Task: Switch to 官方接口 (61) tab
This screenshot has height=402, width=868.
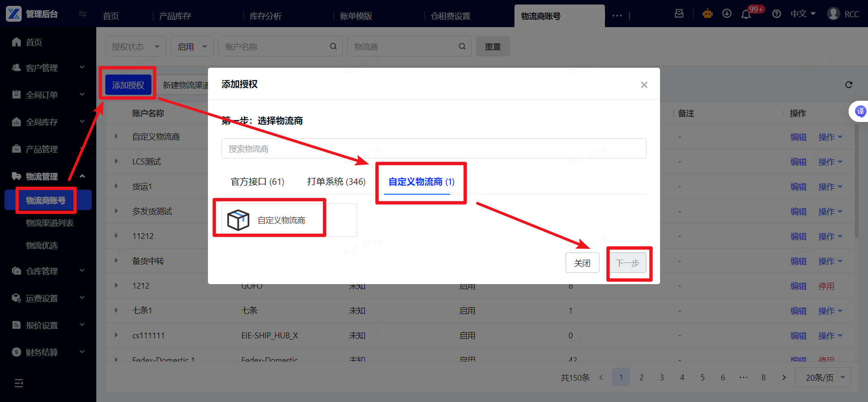Action: pyautogui.click(x=257, y=182)
